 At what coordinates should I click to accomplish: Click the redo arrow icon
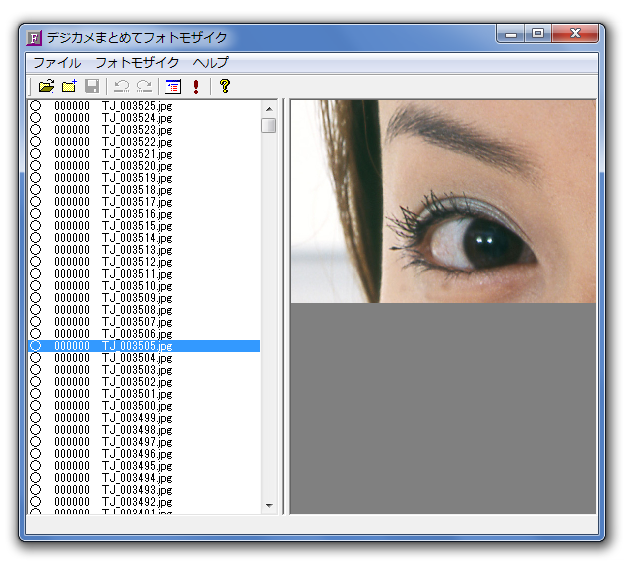144,86
